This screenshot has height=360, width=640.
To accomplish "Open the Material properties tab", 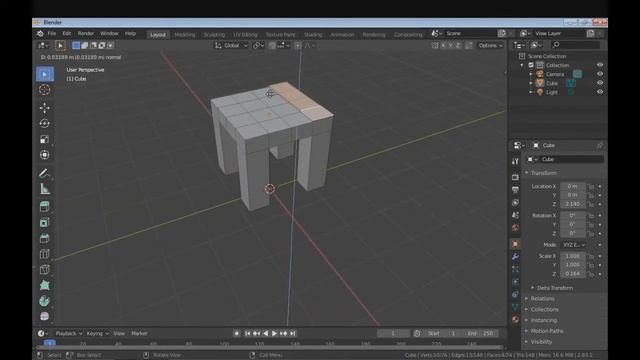I will pos(515,320).
